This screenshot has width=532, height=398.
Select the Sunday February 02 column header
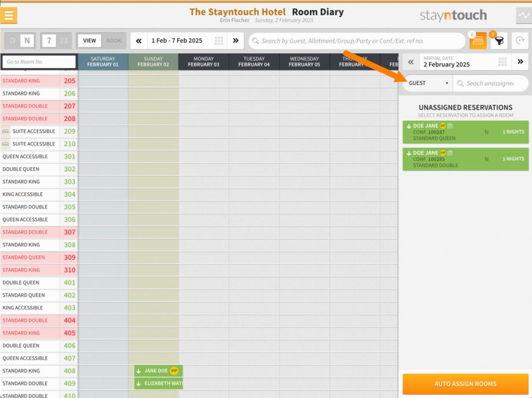click(153, 62)
